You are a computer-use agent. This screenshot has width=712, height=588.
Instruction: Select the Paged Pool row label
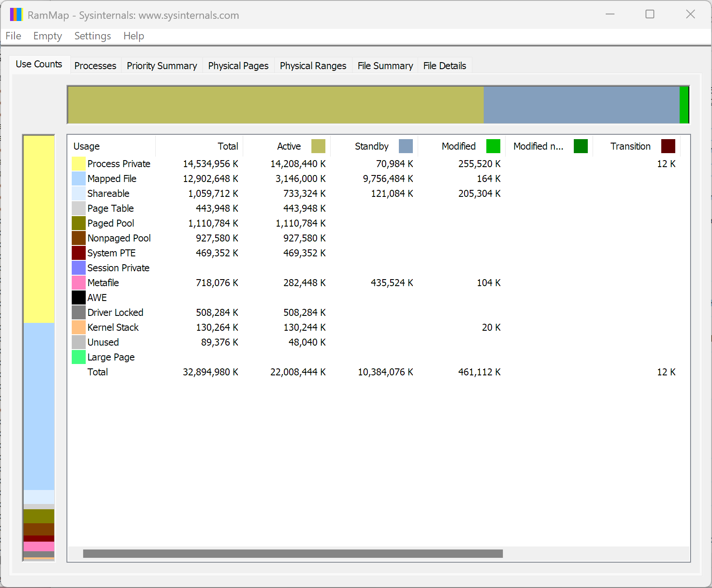(111, 223)
